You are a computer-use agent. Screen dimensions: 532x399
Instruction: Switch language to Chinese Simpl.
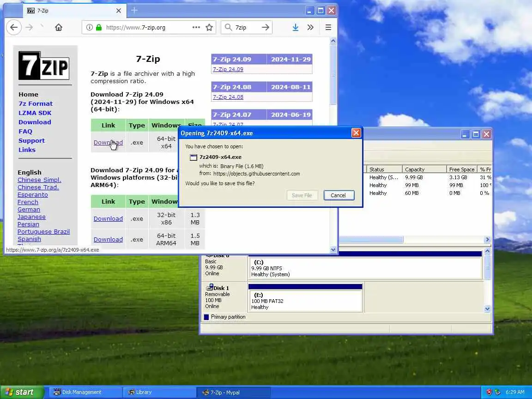click(x=39, y=180)
